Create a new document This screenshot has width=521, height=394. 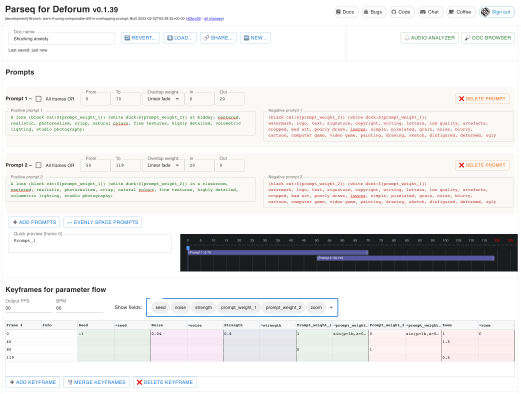(255, 38)
